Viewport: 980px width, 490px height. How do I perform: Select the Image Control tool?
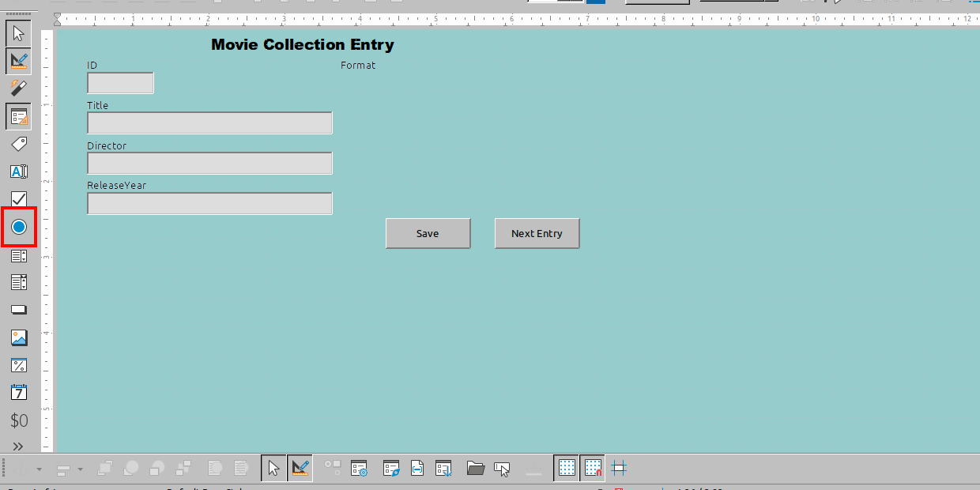(x=19, y=337)
